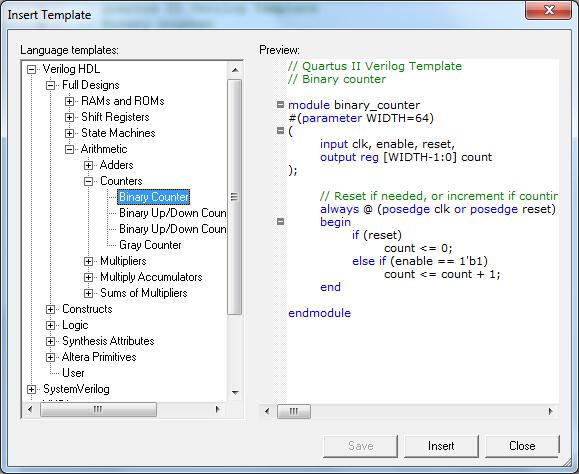Click the tree's vertical scroll down arrow
This screenshot has width=579, height=474.
click(x=235, y=392)
